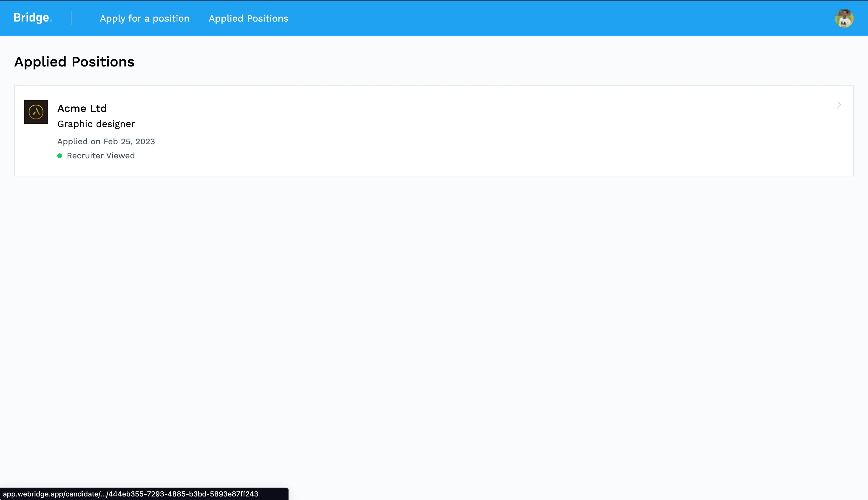Expand application using the right chevron arrow
Image resolution: width=868 pixels, height=500 pixels.
point(838,105)
